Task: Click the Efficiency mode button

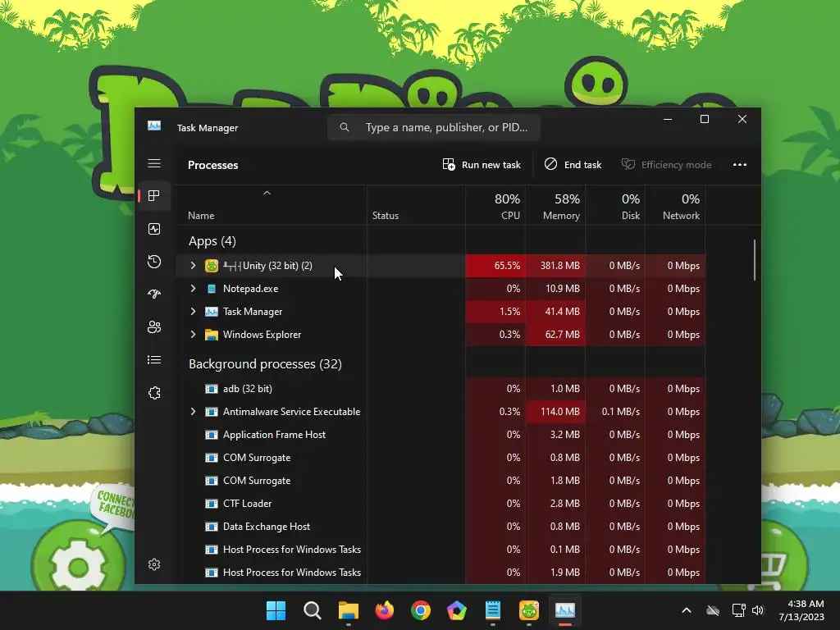Action: point(666,164)
